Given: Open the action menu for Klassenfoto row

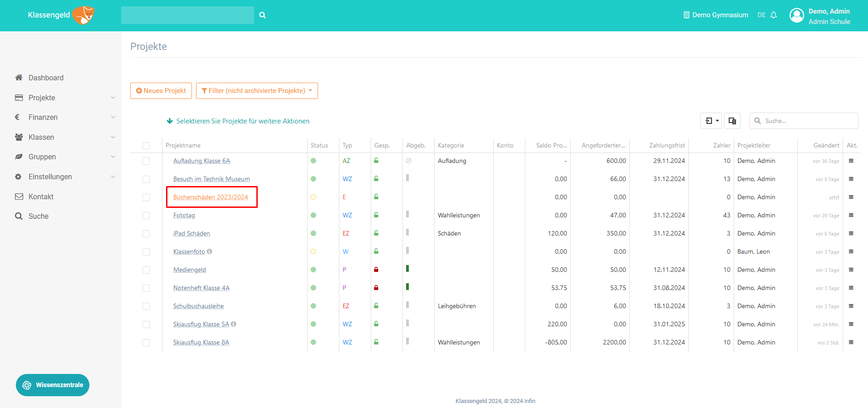Looking at the screenshot, I should click(851, 251).
